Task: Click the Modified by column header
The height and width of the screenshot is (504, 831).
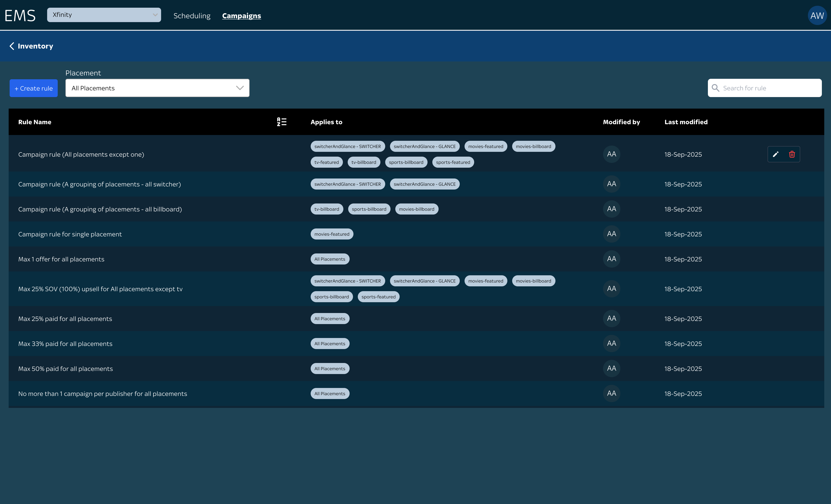Action: click(x=621, y=122)
